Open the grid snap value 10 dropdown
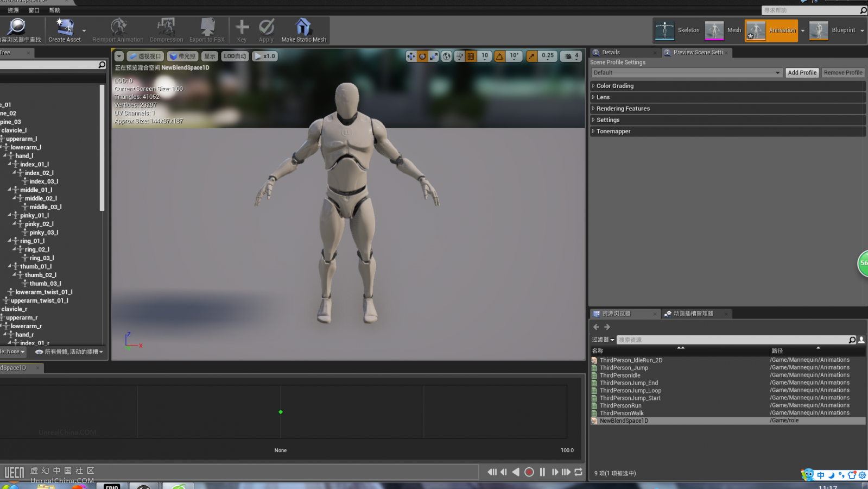The height and width of the screenshot is (489, 868). click(485, 56)
